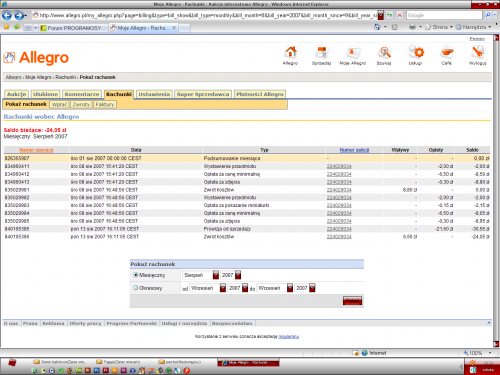The image size is (500, 375).
Task: Expand the Narzędzia toolbar menu
Action: 474,27
